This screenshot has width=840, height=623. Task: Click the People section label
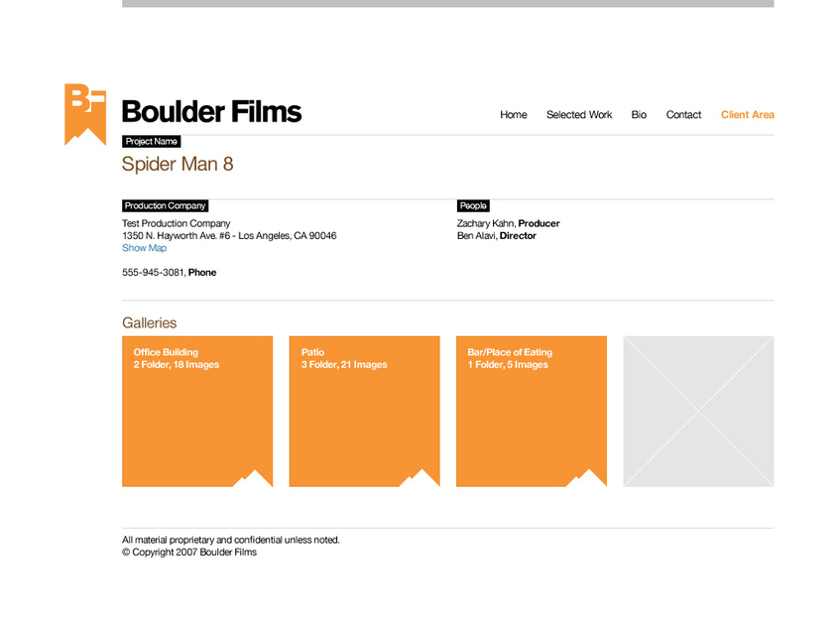tap(473, 205)
